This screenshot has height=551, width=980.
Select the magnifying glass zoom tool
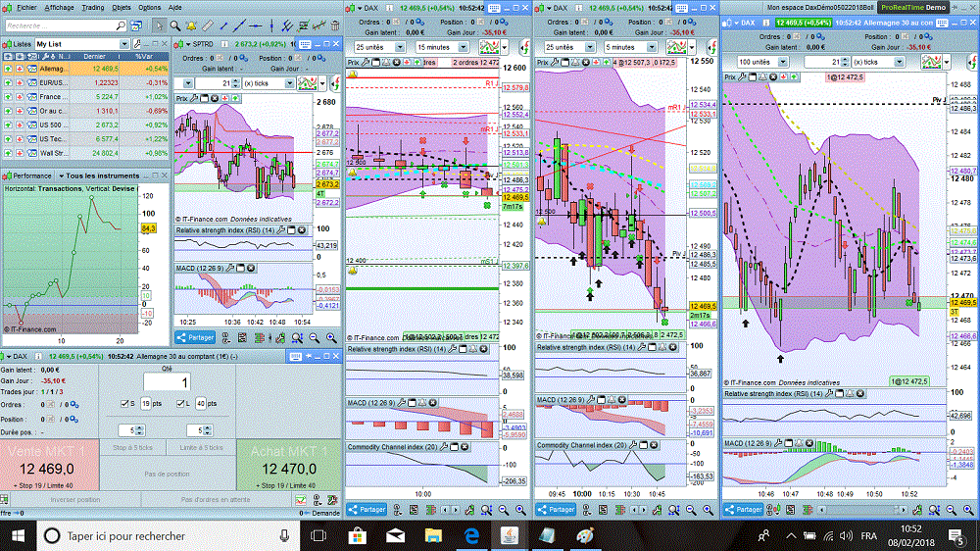coord(175,25)
